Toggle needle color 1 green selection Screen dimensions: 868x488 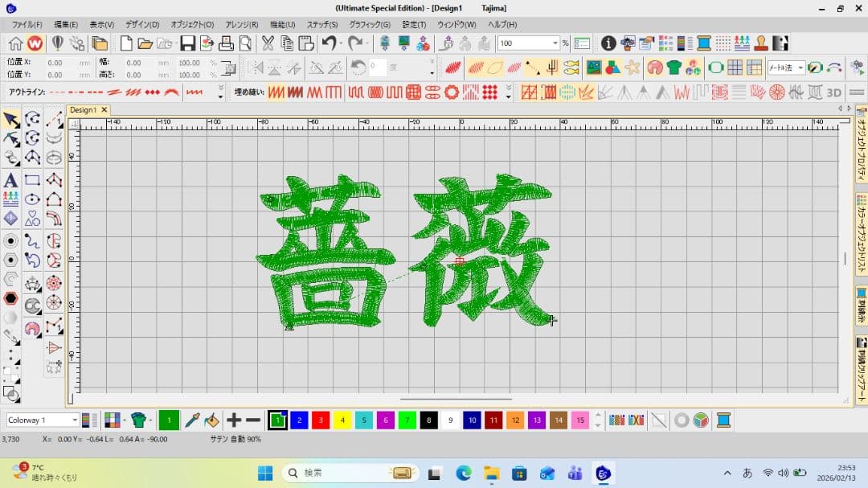coord(276,420)
